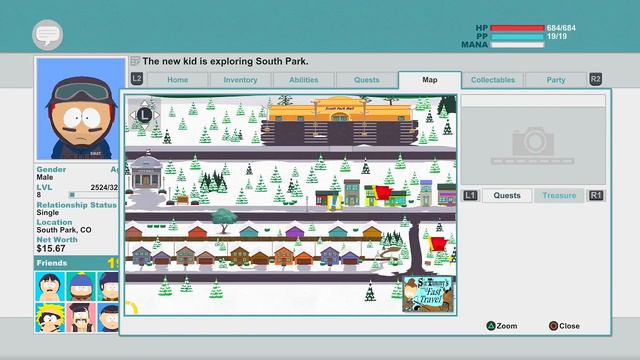This screenshot has width=640, height=360.
Task: Click the L stick map navigation icon
Action: 144,115
